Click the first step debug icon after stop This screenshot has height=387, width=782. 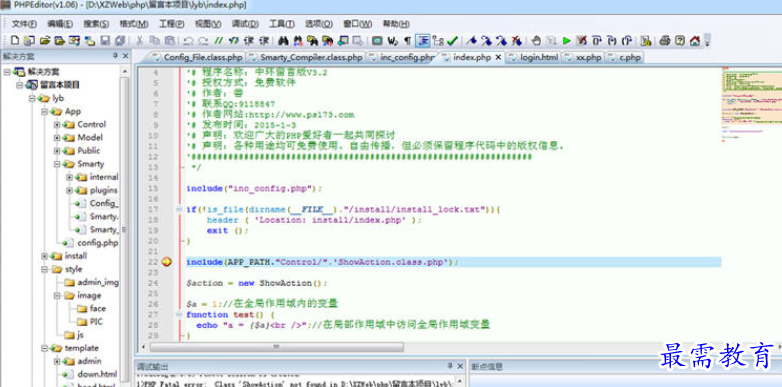click(596, 40)
